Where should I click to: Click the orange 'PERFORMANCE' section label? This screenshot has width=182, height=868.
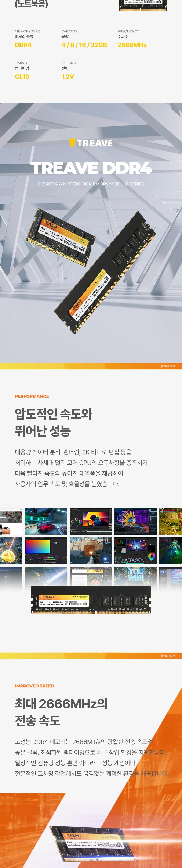32,396
